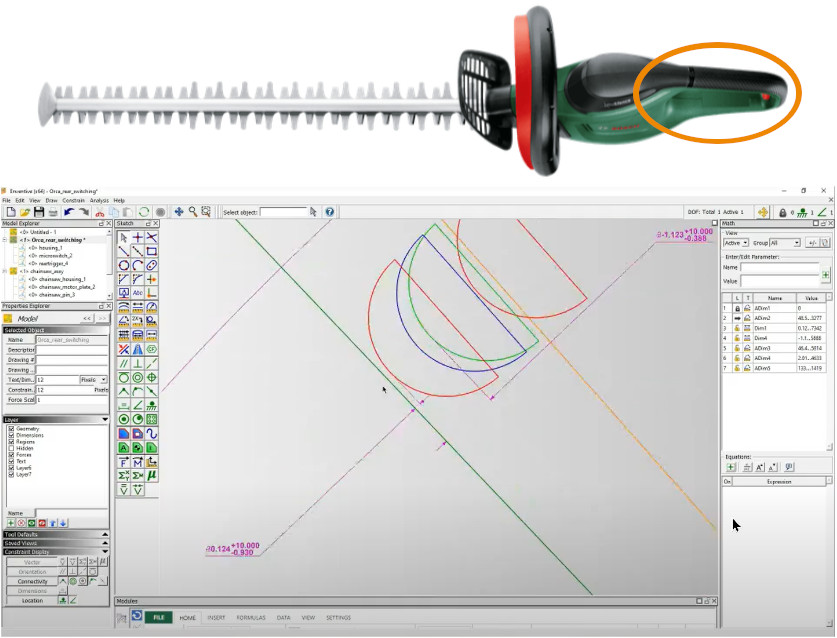Click the friction mu tool icon
Viewport: 837px width, 638px height.
click(x=152, y=475)
